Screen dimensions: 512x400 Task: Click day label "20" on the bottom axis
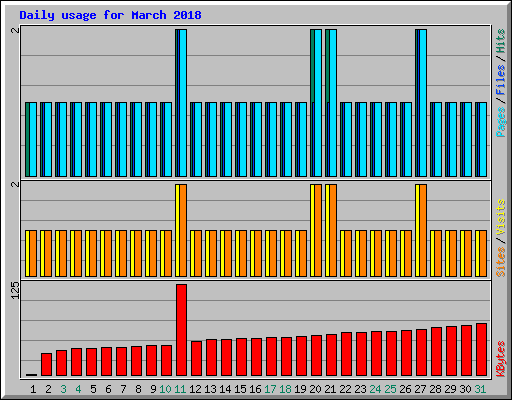point(315,389)
